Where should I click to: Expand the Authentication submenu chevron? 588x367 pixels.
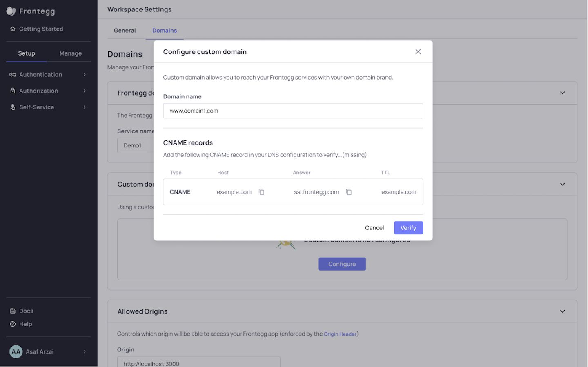click(85, 75)
